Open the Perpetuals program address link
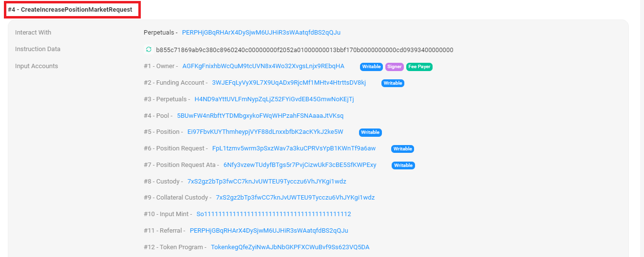This screenshot has width=644, height=257. (x=261, y=33)
